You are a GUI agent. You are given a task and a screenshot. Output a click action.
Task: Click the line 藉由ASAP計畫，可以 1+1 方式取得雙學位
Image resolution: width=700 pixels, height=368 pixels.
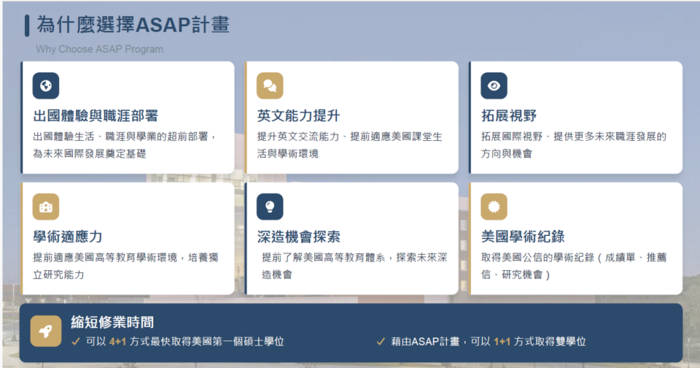488,342
